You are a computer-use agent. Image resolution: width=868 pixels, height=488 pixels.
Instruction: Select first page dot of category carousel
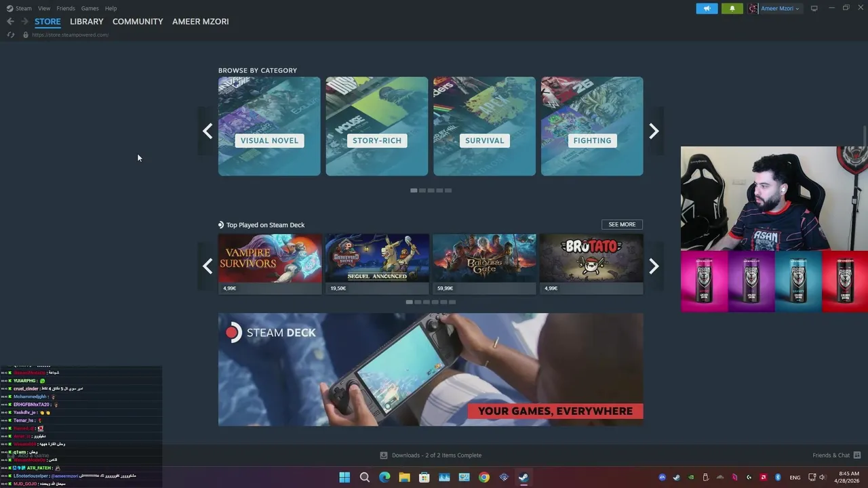[414, 190]
